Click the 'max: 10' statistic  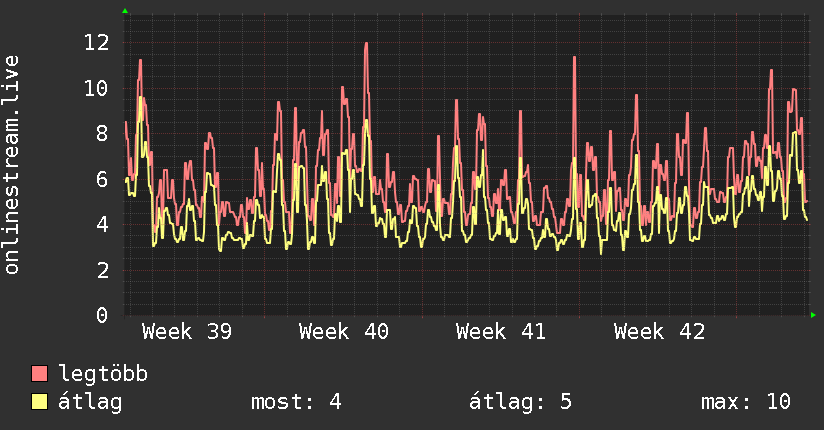click(746, 402)
